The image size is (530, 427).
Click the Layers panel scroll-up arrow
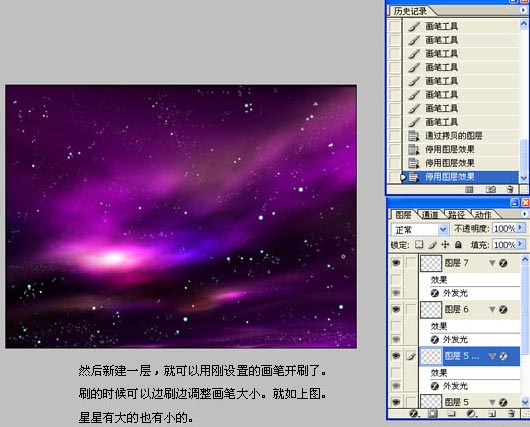(x=525, y=259)
